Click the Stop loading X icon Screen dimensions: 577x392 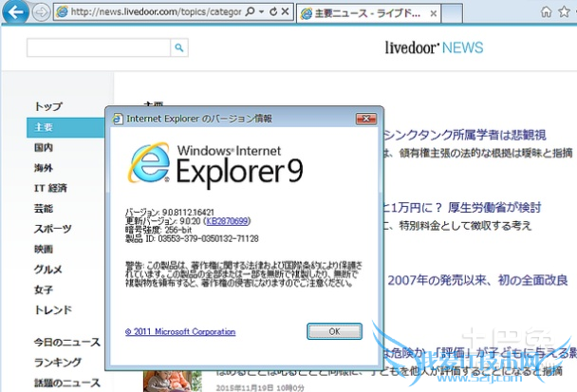[286, 11]
